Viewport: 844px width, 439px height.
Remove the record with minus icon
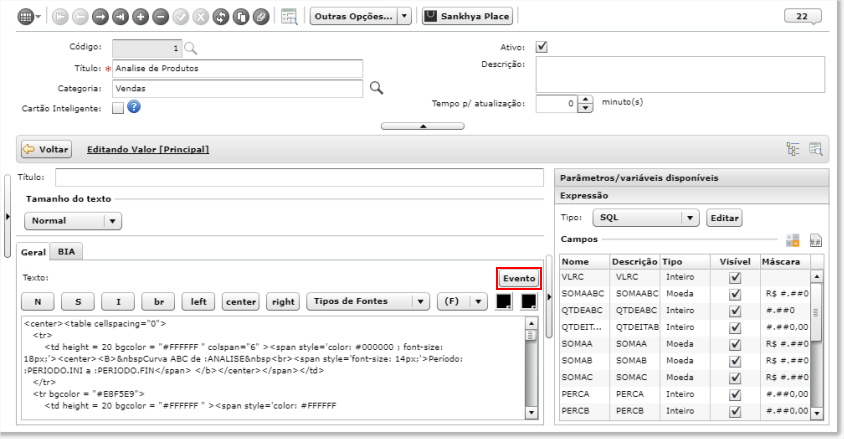pos(160,17)
